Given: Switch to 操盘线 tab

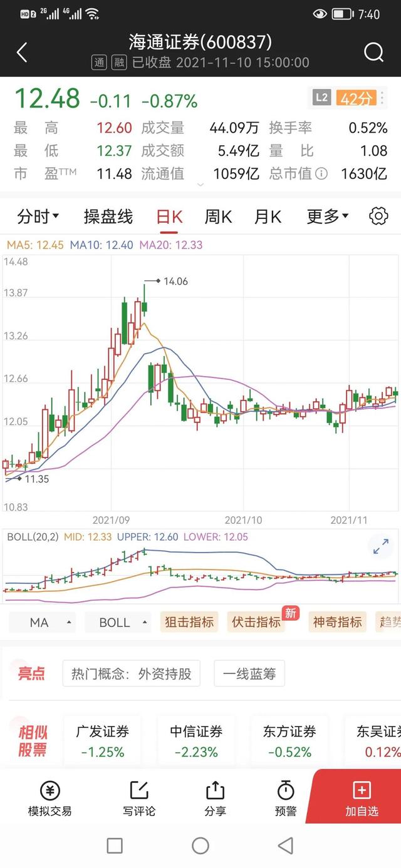Looking at the screenshot, I should [x=108, y=217].
